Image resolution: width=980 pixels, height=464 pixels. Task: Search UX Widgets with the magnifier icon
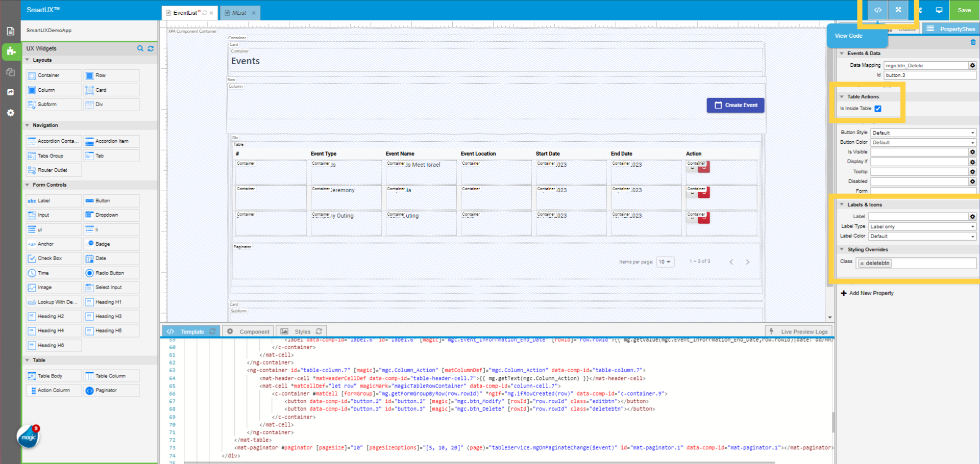140,48
